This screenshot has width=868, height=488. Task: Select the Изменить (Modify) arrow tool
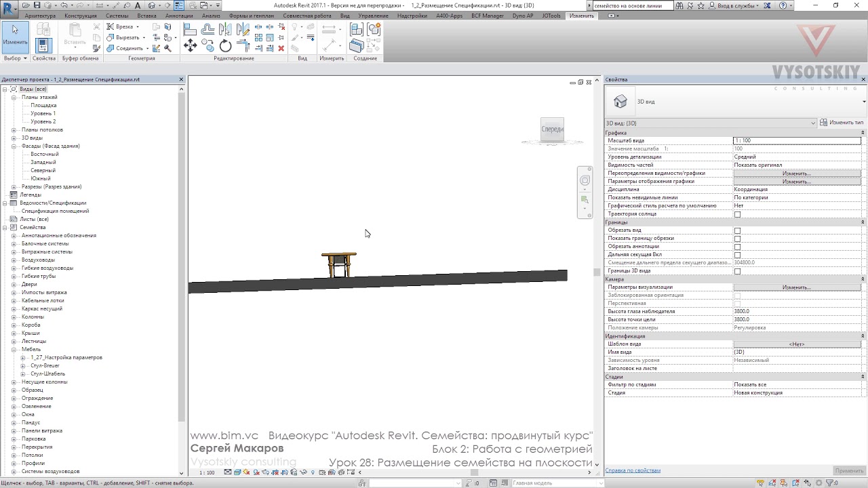15,37
